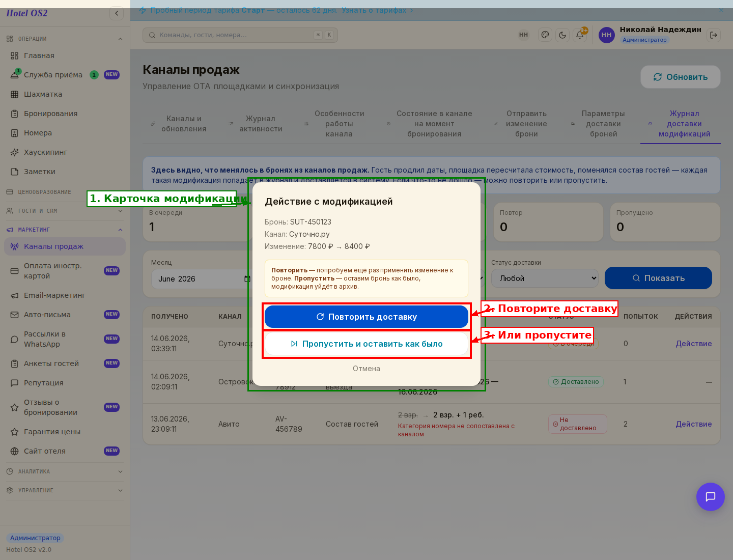Screen dimensions: 733x560
Task: Click Гарантия цены star icon
Action: [x=14, y=432]
